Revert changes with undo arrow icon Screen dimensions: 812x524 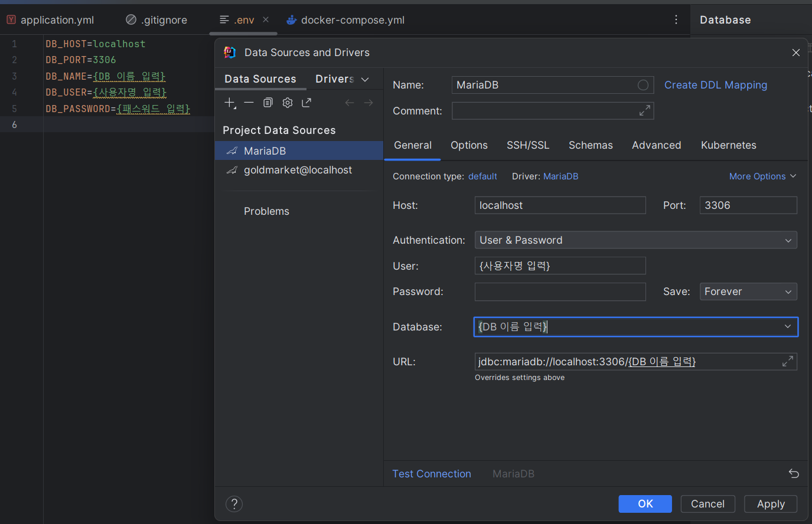click(x=794, y=473)
